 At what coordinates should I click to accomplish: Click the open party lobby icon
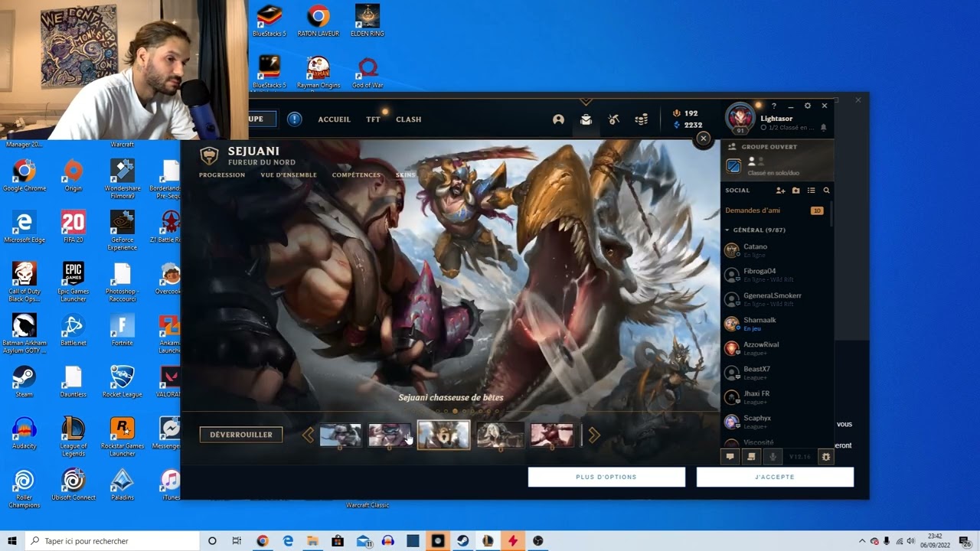[x=733, y=166]
